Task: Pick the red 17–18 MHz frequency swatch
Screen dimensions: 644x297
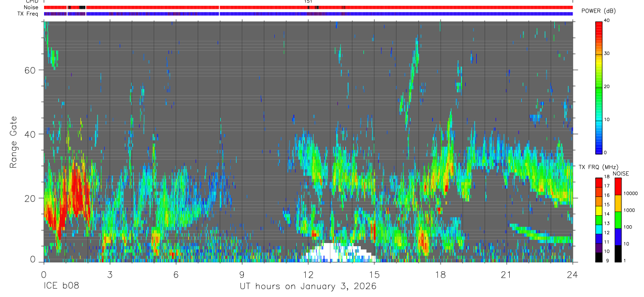Action: pyautogui.click(x=599, y=183)
